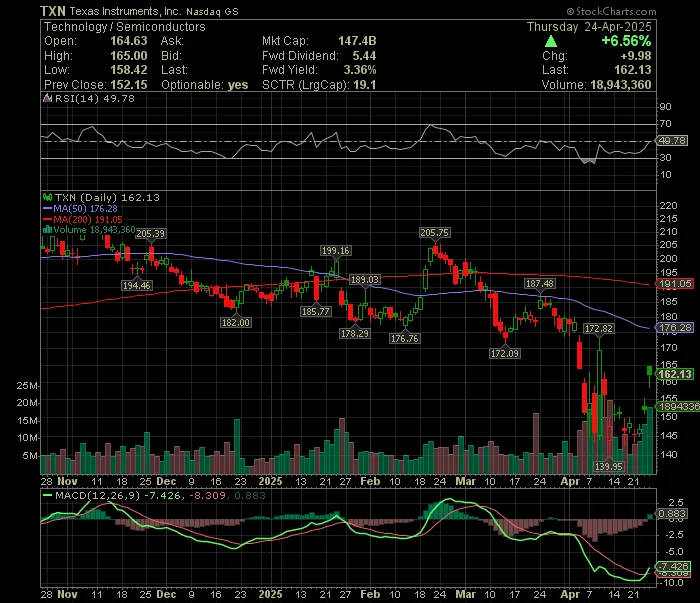Click the 25M label on the volume scale
This screenshot has width=700, height=603.
[27, 385]
